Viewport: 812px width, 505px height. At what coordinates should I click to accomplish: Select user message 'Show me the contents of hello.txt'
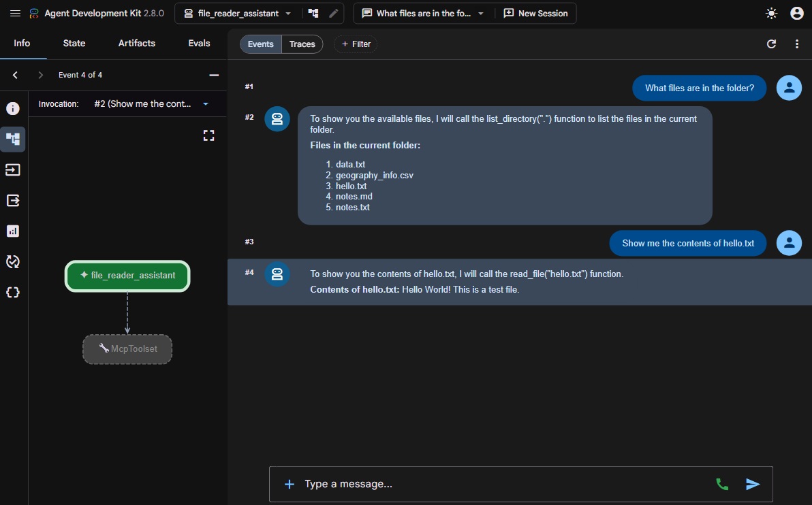(x=688, y=243)
